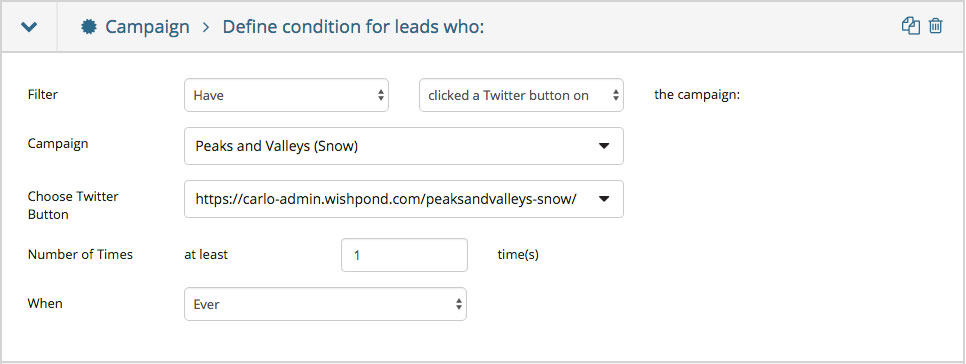Open the Peaks and Valleys campaign dropdown
The width and height of the screenshot is (966, 364).
point(404,146)
